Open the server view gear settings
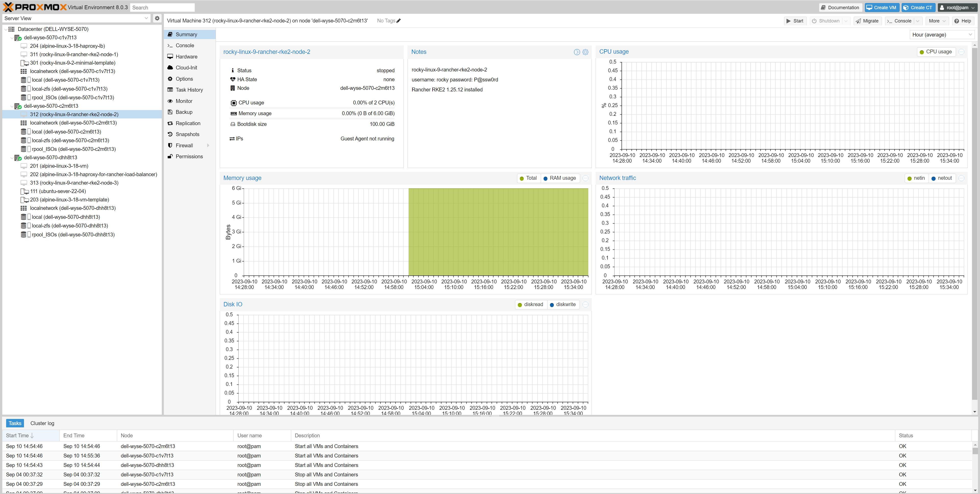The height and width of the screenshot is (494, 980). pyautogui.click(x=157, y=18)
